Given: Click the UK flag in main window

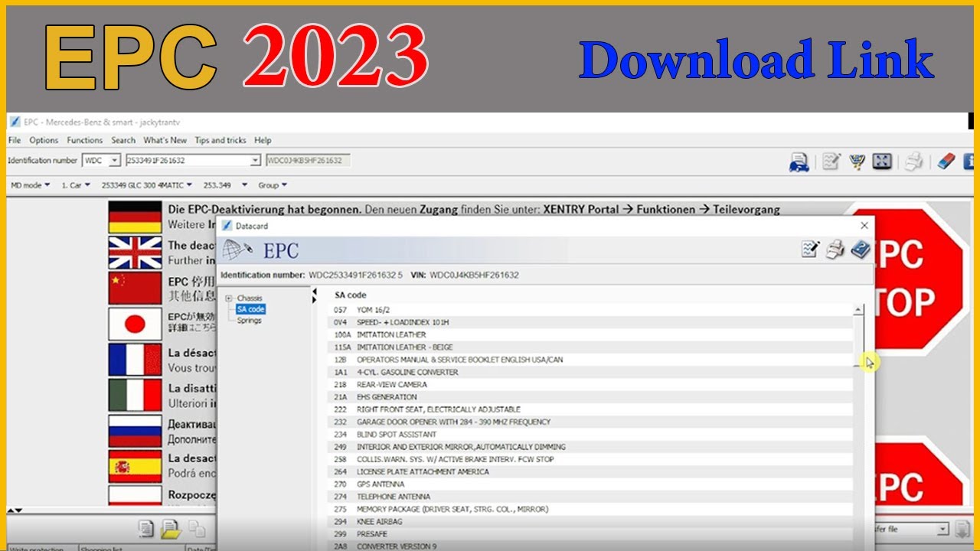Looking at the screenshot, I should click(x=135, y=253).
